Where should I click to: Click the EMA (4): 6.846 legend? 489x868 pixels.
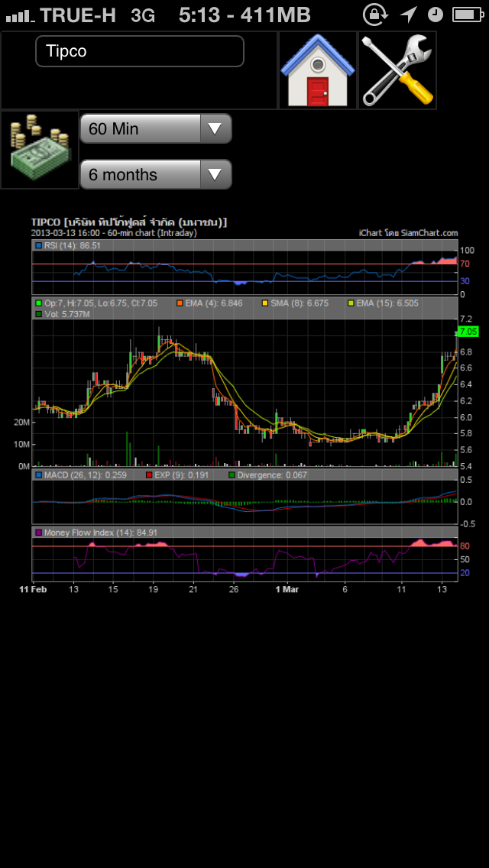tap(209, 303)
